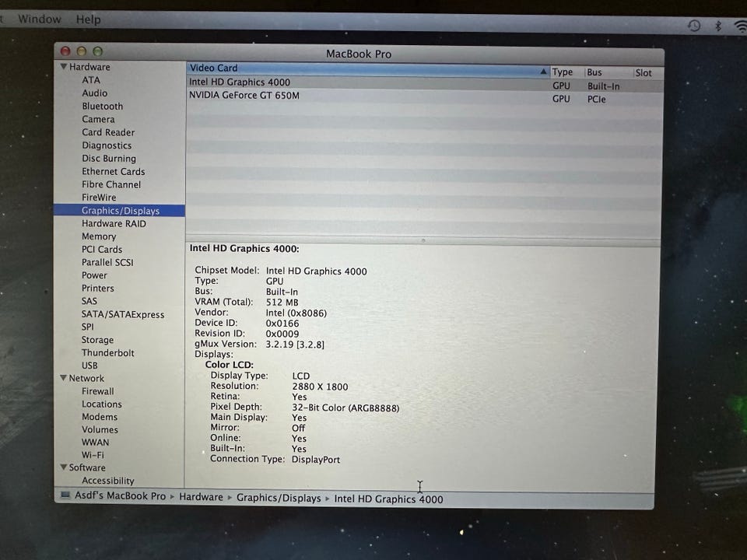Open the Wi-Fi status menu icon
Image resolution: width=747 pixels, height=560 pixels.
(x=741, y=26)
